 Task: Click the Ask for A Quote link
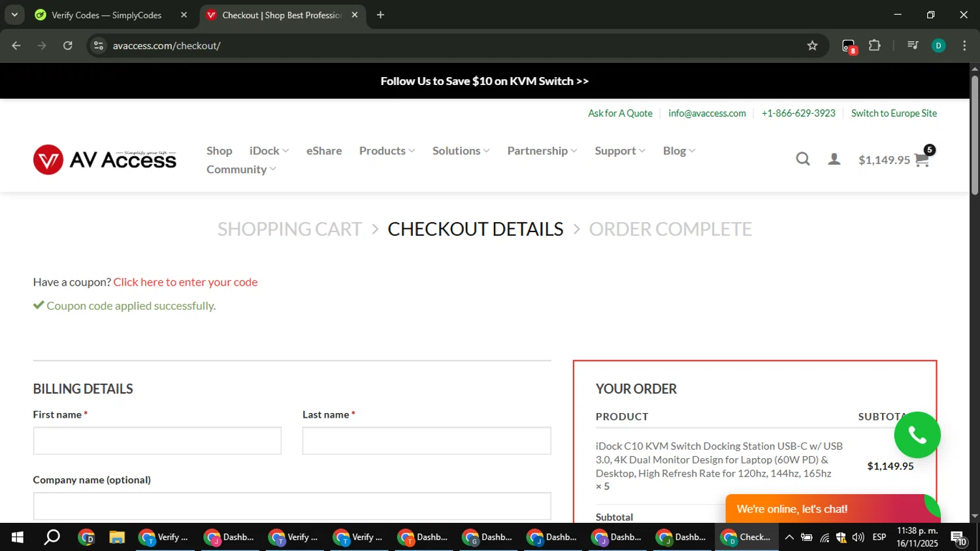620,113
